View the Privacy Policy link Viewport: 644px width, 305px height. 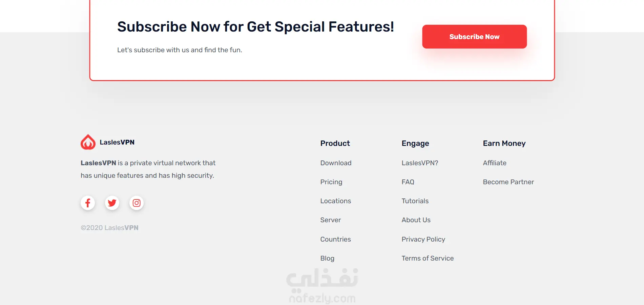423,239
